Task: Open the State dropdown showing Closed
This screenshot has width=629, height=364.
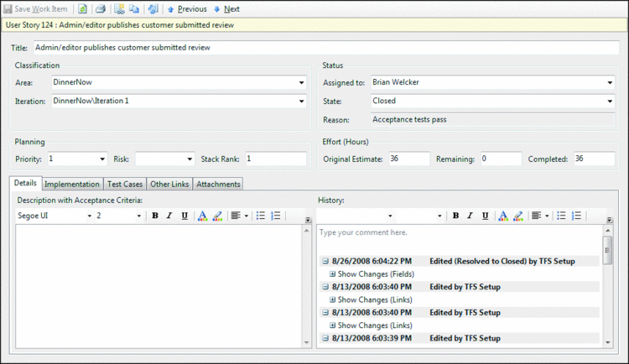Action: [608, 101]
